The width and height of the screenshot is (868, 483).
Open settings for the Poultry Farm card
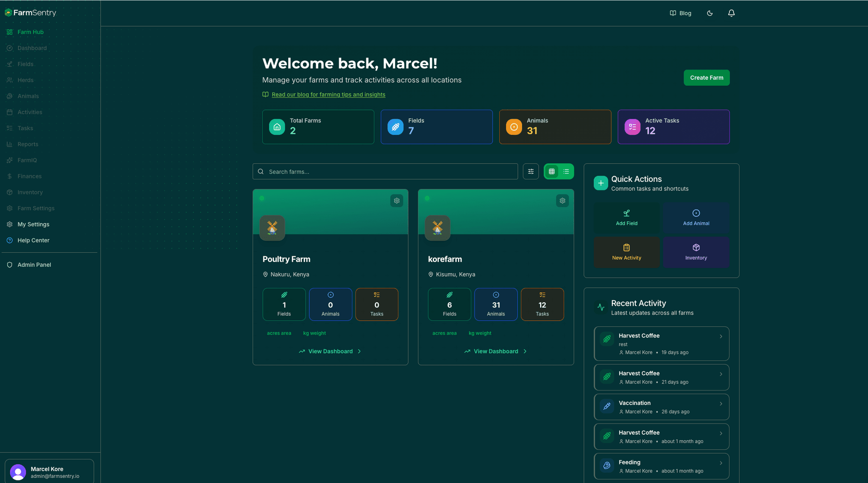point(397,201)
